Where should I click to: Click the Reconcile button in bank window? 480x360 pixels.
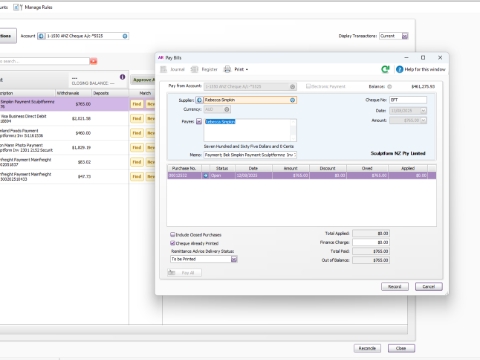tap(367, 348)
